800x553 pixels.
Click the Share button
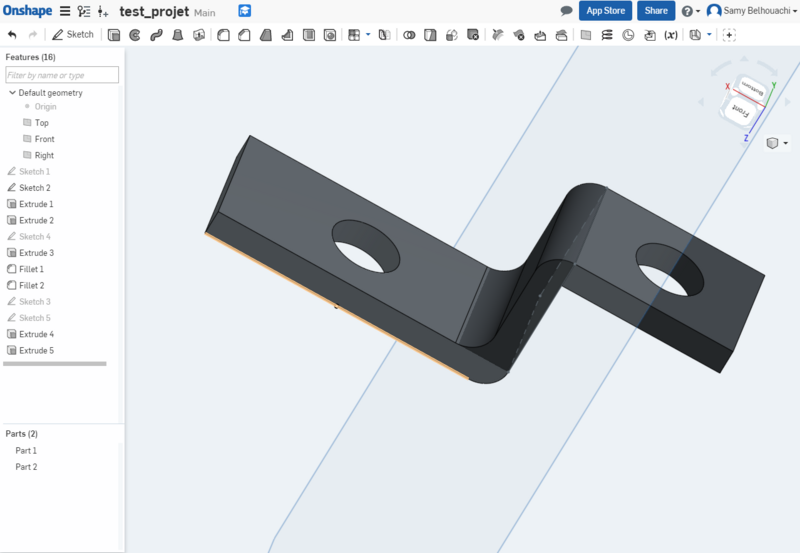point(656,11)
